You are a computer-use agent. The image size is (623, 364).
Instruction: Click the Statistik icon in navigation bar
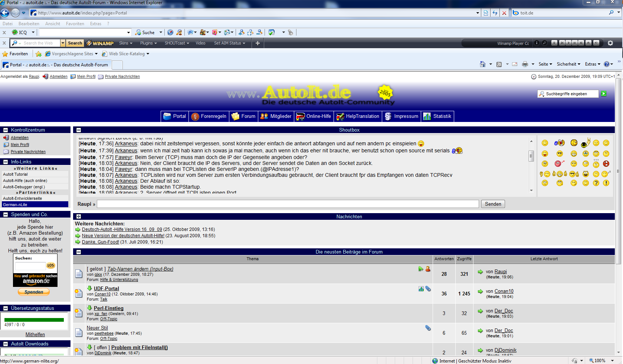(427, 116)
